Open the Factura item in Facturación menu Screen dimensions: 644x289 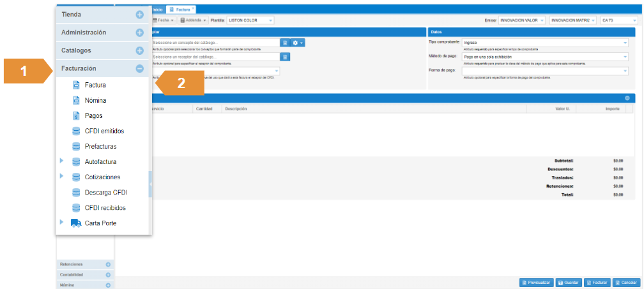tap(95, 85)
